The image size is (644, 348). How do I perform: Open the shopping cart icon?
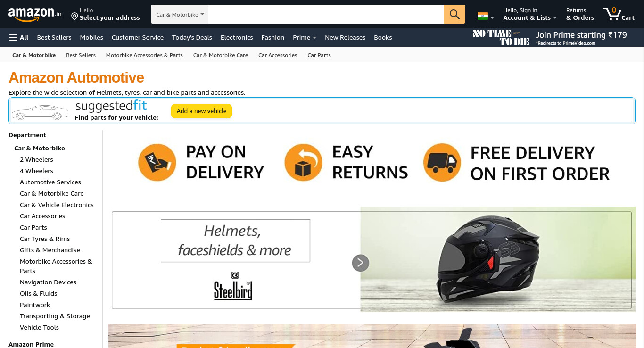coord(619,14)
